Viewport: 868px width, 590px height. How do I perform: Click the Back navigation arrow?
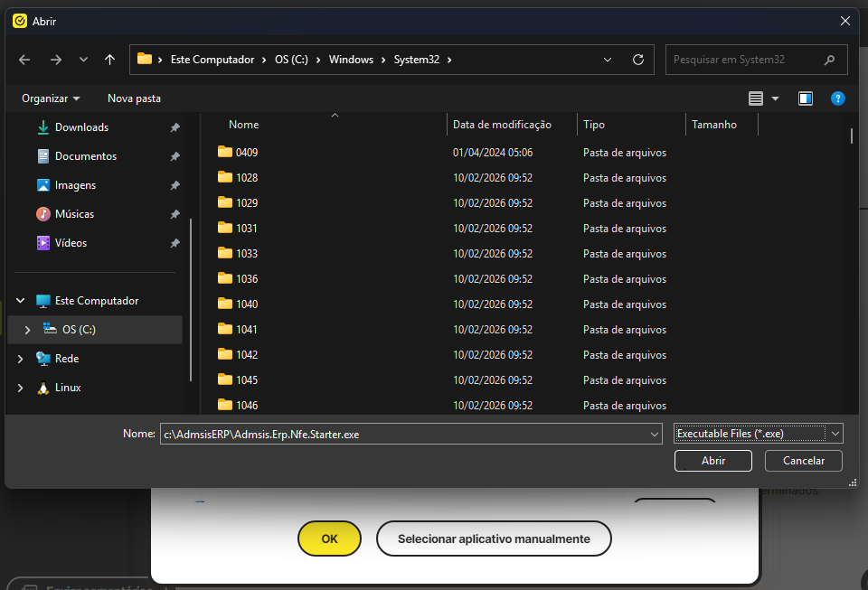tap(24, 60)
